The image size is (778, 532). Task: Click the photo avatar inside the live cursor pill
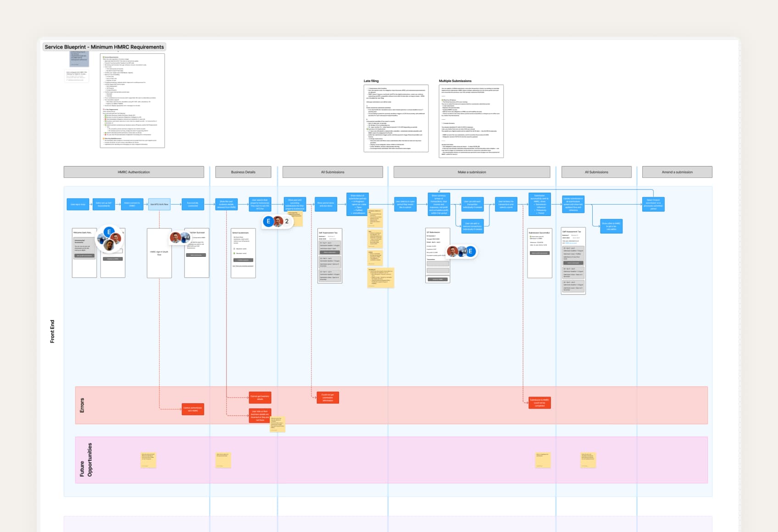tap(278, 221)
